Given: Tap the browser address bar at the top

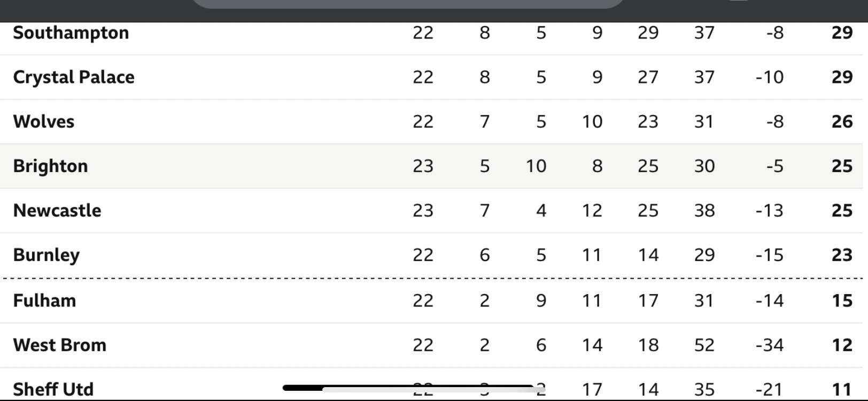Looking at the screenshot, I should tap(407, 4).
